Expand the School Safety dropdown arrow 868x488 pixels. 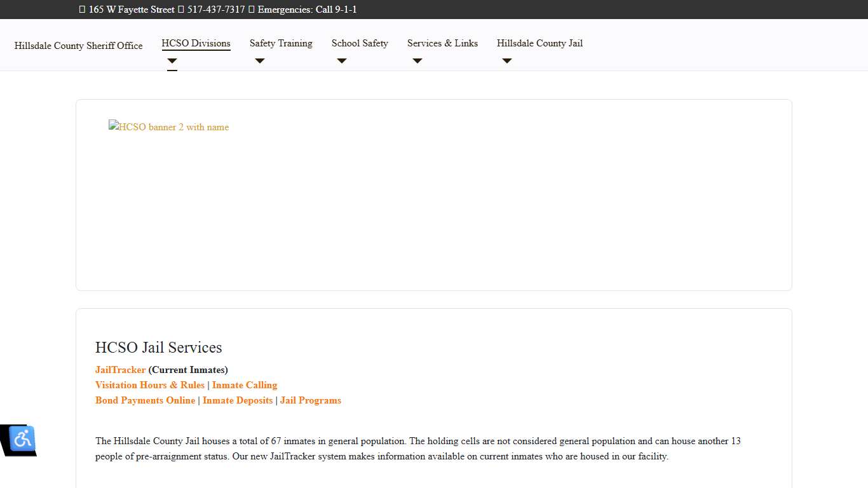click(x=342, y=61)
